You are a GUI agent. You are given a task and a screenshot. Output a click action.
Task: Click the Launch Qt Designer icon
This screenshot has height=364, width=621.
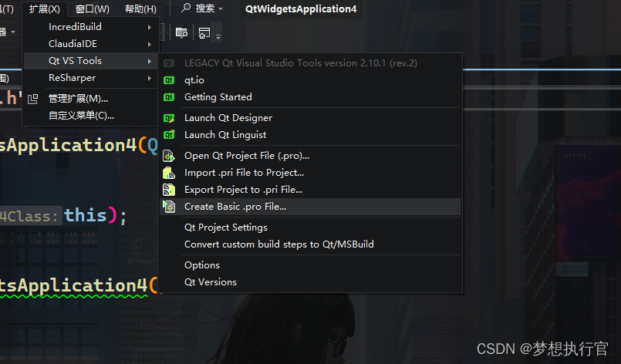pos(169,118)
